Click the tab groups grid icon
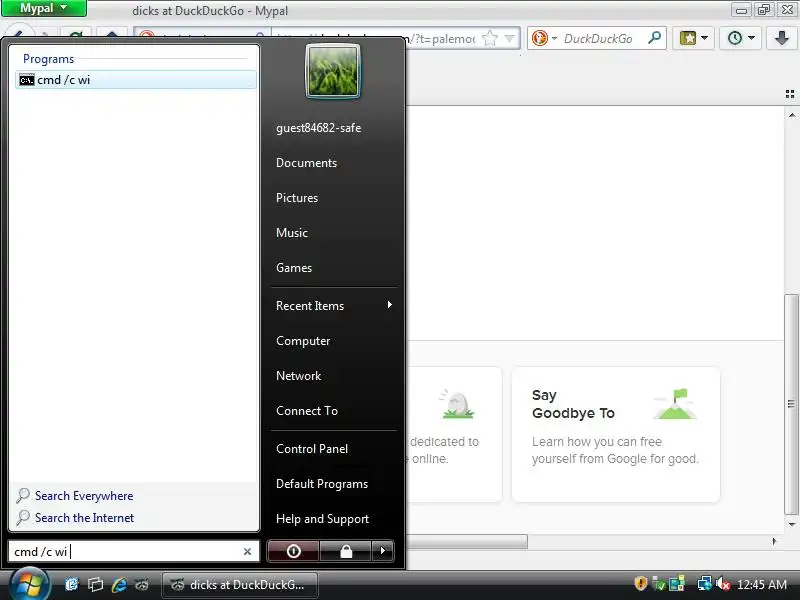This screenshot has height=600, width=800. pyautogui.click(x=790, y=94)
